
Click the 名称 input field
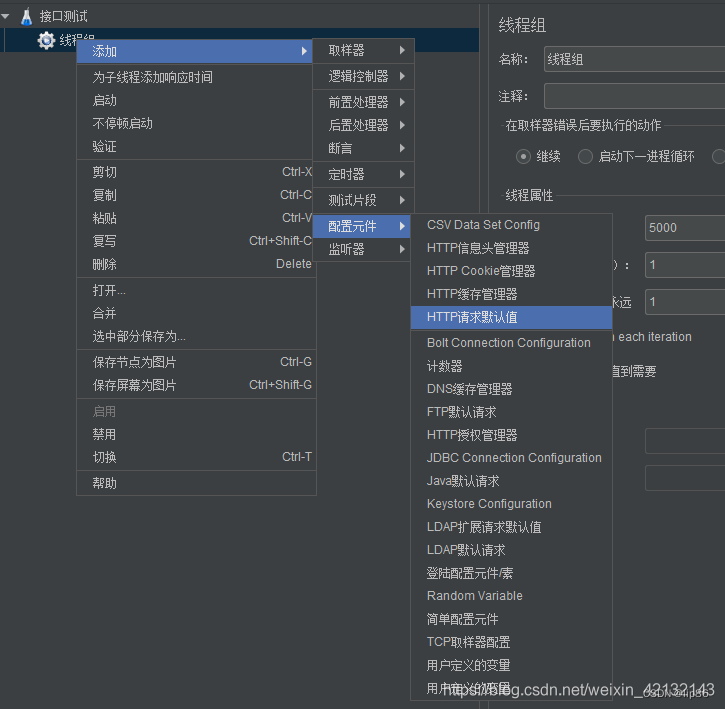click(634, 59)
